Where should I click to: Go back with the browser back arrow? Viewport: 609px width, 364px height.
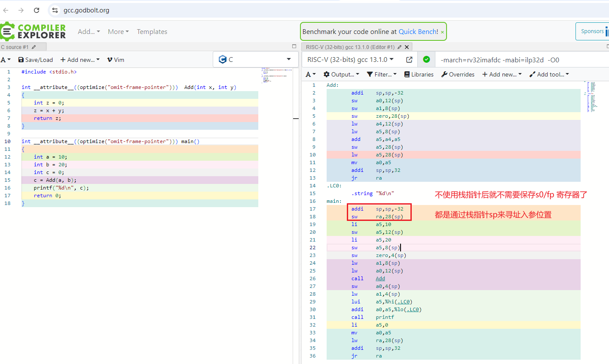[6, 10]
